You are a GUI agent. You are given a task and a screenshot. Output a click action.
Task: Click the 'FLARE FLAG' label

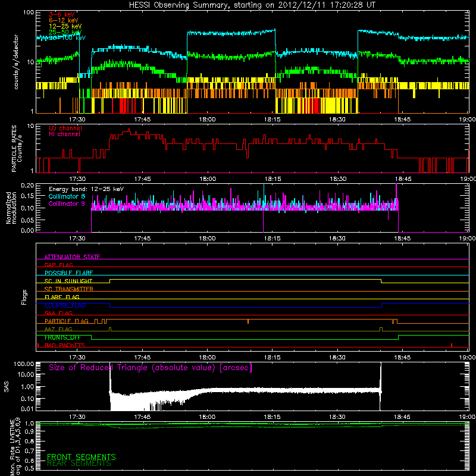(x=62, y=297)
